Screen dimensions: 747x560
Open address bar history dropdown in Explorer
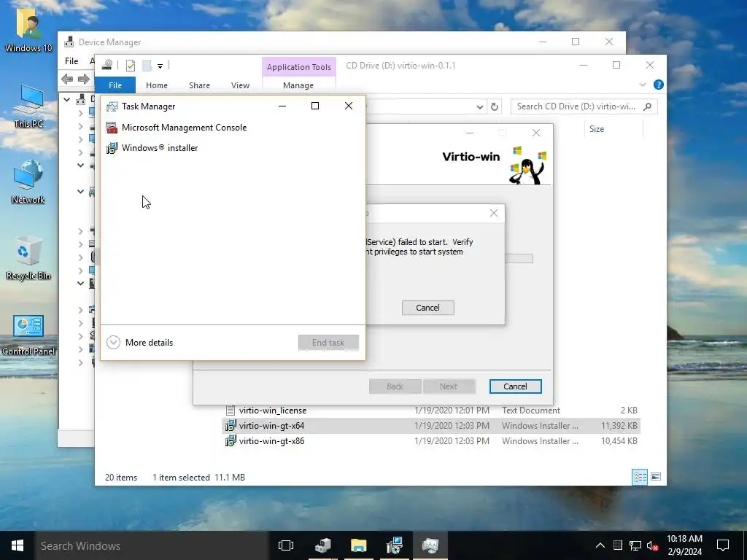[480, 106]
